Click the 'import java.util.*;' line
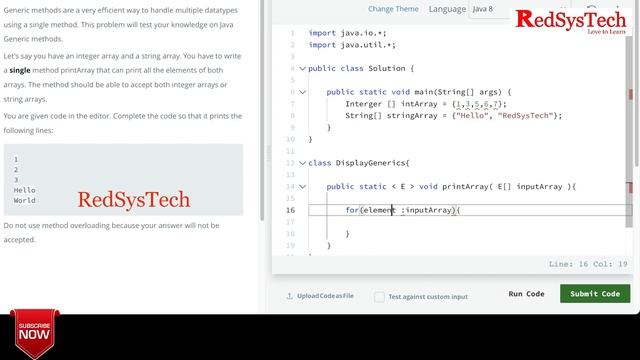The width and height of the screenshot is (640, 360). [x=352, y=45]
